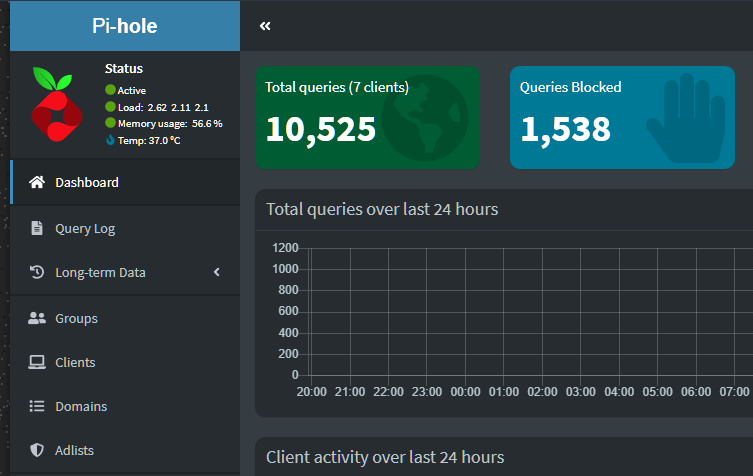
Task: Click the Dashboard home icon
Action: [x=37, y=182]
